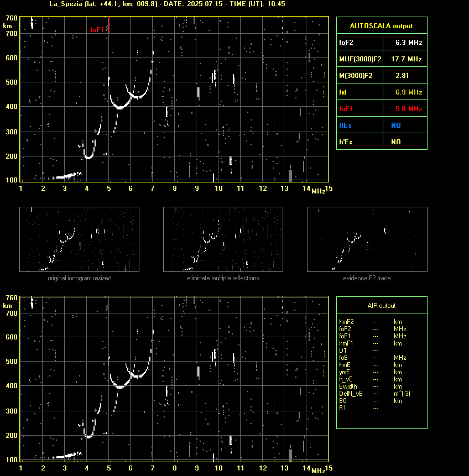Click the ymE row in AIP output
Screen dimensions: 469x476
[x=371, y=372]
